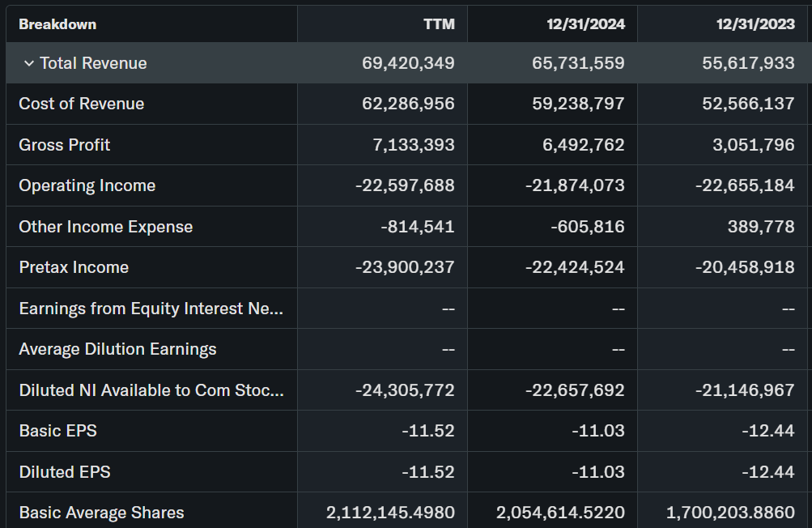This screenshot has height=528, width=812.
Task: Click Pretax Income value -20,458,918
Action: 745,267
